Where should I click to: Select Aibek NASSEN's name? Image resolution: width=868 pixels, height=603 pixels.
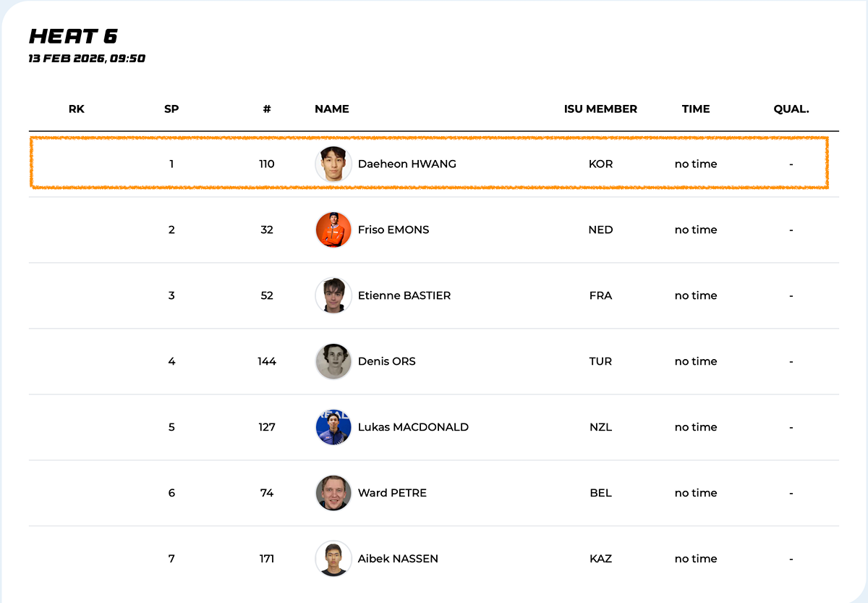pyautogui.click(x=398, y=559)
